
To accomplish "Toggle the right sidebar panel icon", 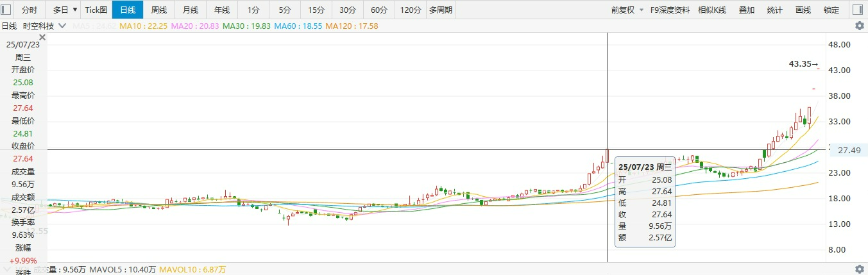I will click(858, 10).
